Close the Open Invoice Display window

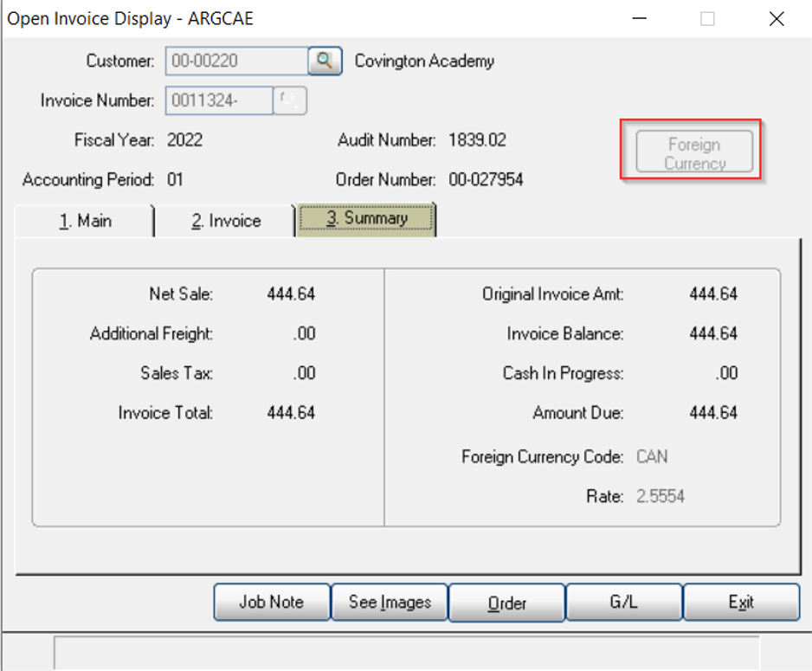pyautogui.click(x=777, y=19)
